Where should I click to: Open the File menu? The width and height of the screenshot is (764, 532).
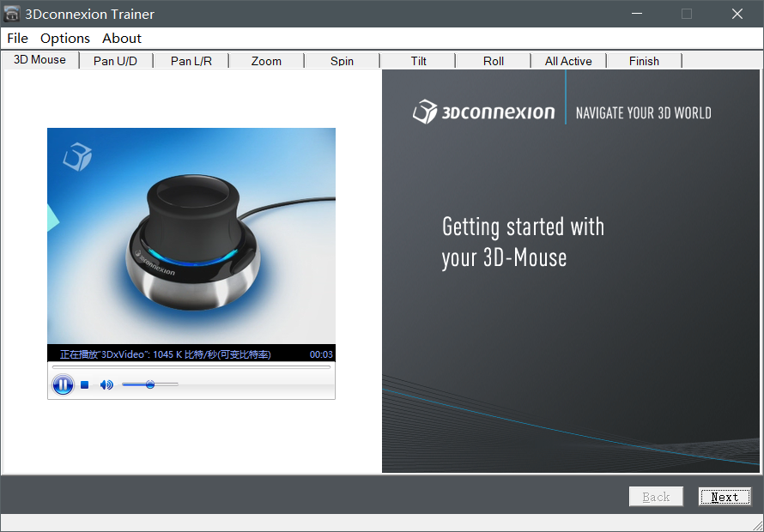(17, 38)
